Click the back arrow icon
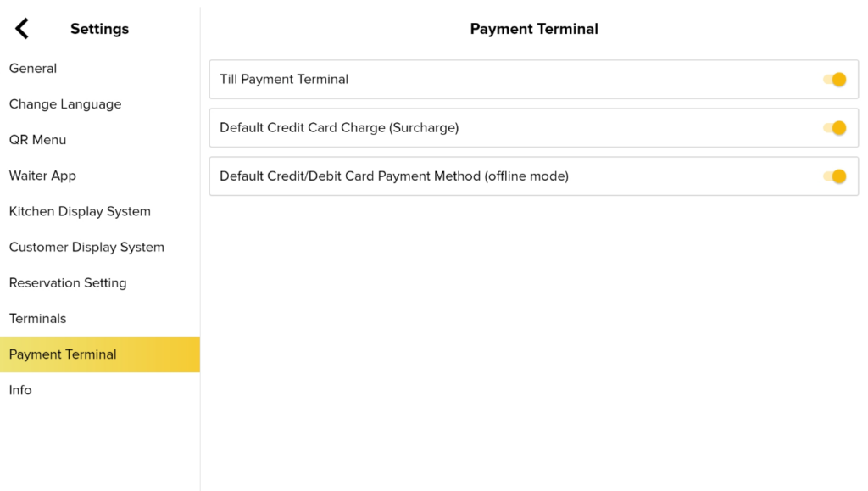Image resolution: width=868 pixels, height=491 pixels. 22,29
